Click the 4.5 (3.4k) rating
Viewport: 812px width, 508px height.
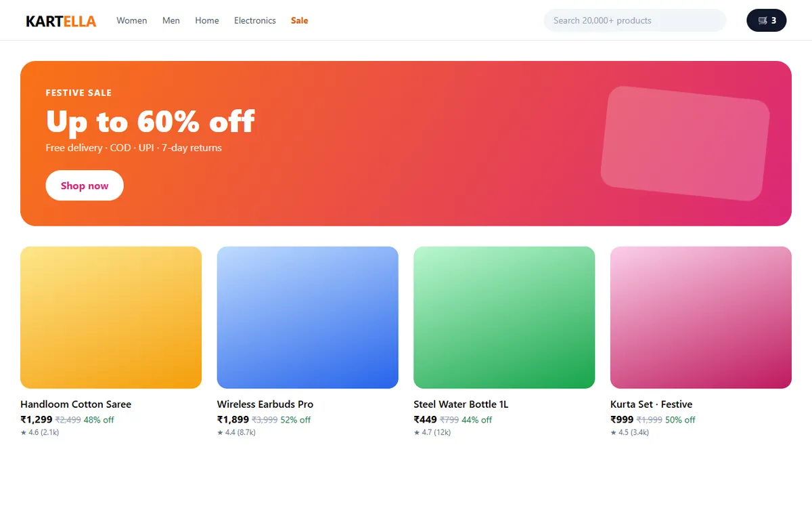click(x=630, y=432)
